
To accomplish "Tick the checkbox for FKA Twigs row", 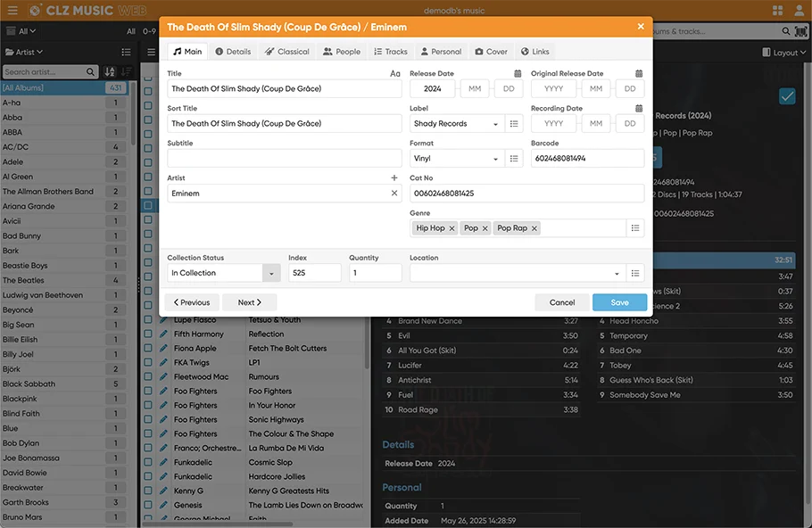I will click(148, 363).
